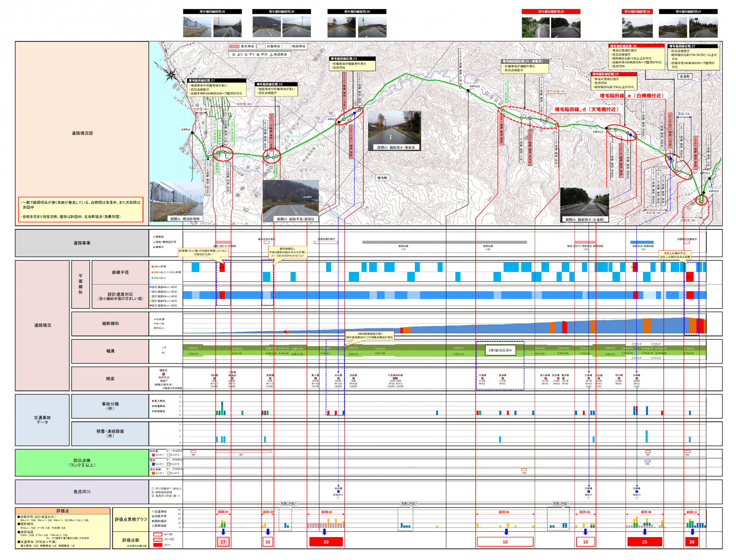Click the score box showing 17
This screenshot has width=736, height=560.
pyautogui.click(x=223, y=542)
